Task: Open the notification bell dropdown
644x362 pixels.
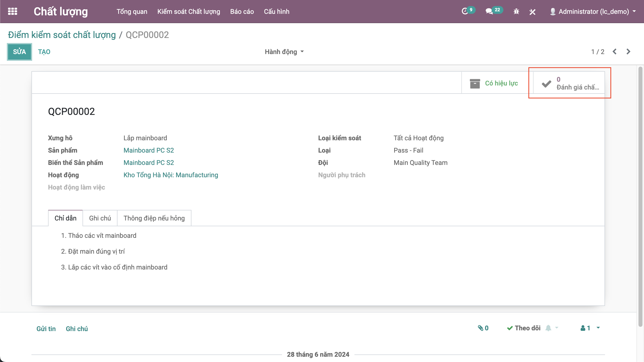Action: (552, 328)
